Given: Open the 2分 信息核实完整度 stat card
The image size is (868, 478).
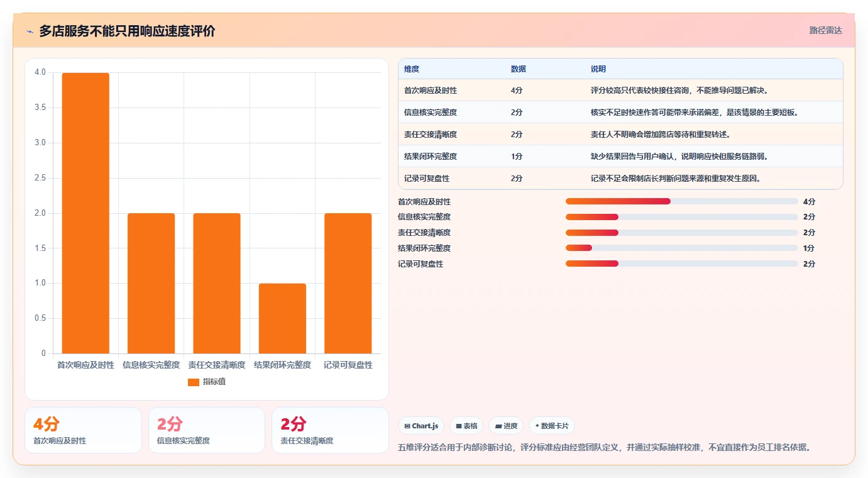Looking at the screenshot, I should coord(207,430).
